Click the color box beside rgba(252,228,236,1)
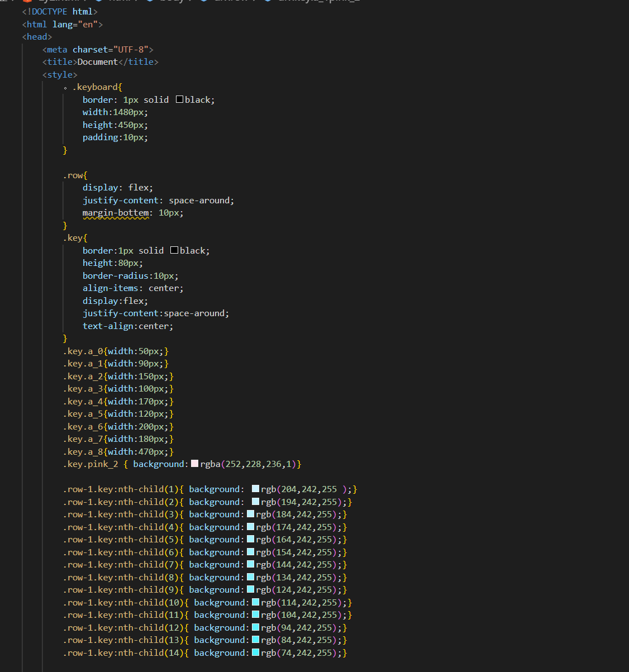Viewport: 629px width, 672px height. click(x=194, y=464)
